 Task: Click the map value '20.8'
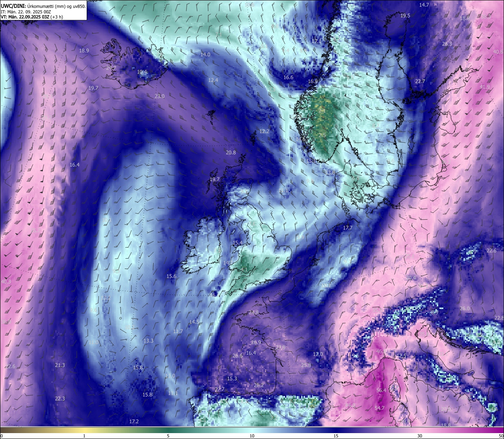231,152
